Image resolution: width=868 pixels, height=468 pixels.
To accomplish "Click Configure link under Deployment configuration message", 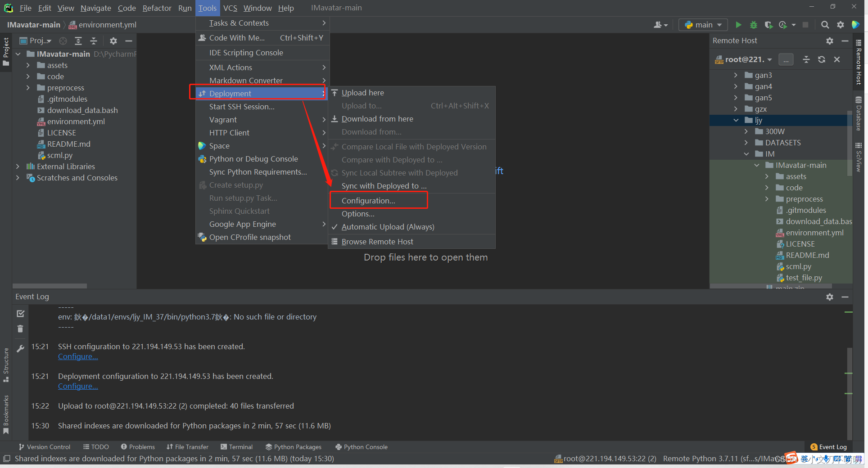I will (78, 386).
